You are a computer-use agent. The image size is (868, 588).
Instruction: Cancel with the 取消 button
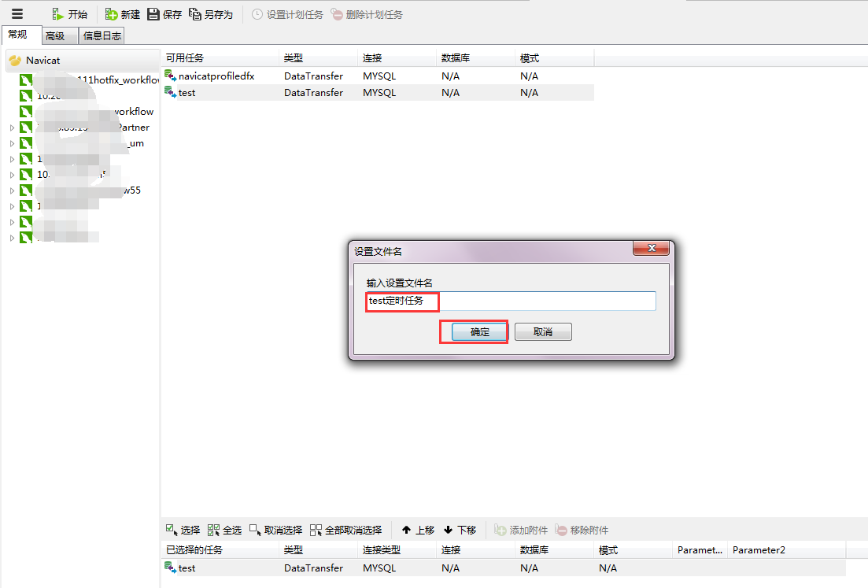click(543, 331)
